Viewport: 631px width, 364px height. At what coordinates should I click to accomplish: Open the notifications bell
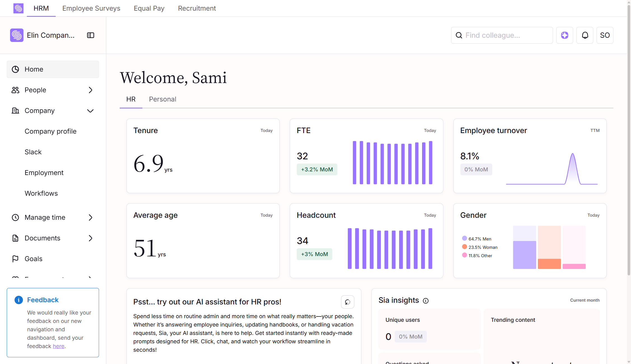[585, 35]
